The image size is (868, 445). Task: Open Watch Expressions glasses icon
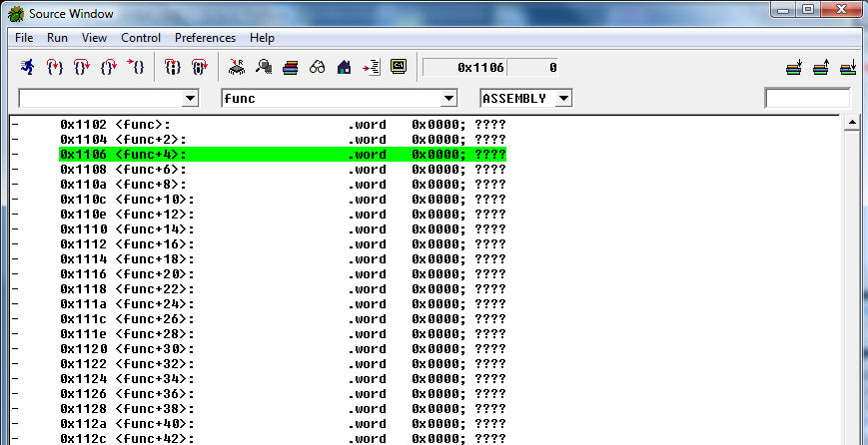tap(318, 68)
